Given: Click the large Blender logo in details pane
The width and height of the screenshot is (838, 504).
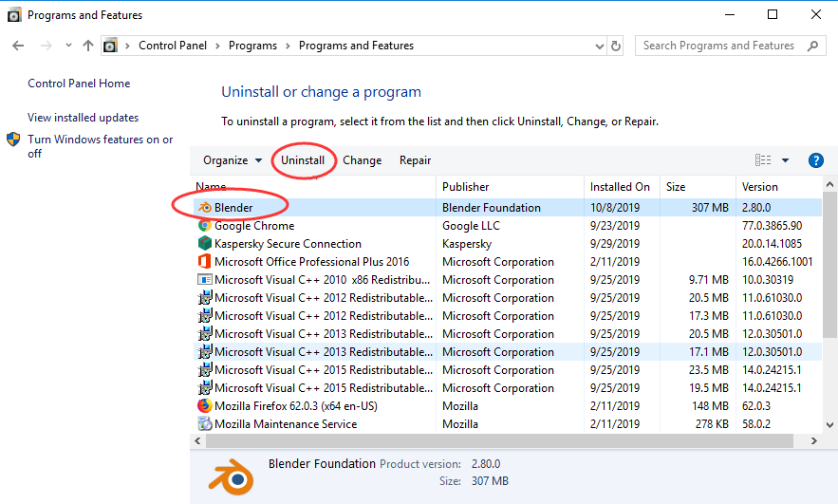Looking at the screenshot, I should [231, 477].
